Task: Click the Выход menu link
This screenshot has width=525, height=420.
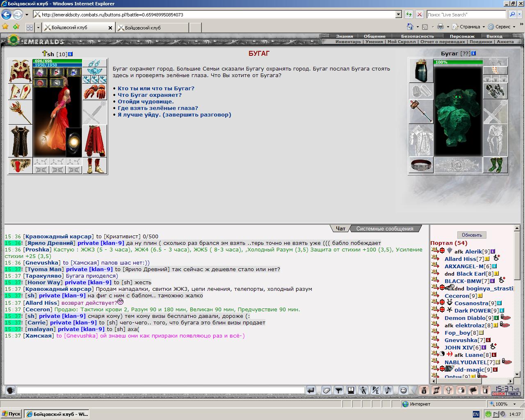Action: [x=494, y=36]
